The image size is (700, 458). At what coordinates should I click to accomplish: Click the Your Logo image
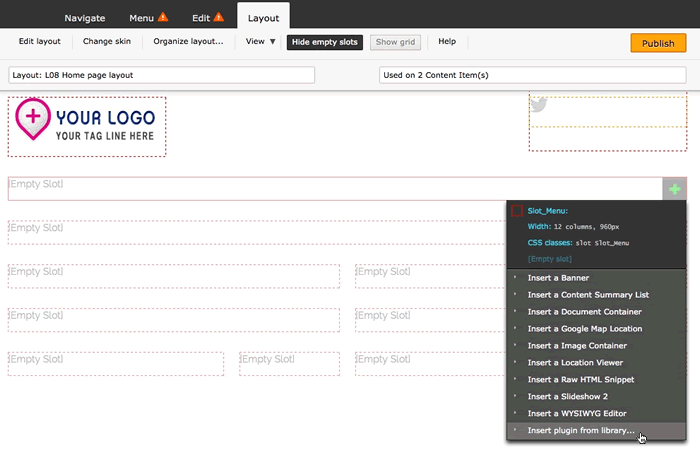[x=87, y=125]
